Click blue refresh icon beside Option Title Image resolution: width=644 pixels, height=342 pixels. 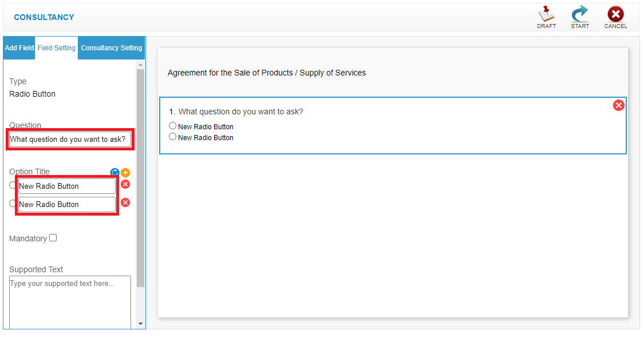[x=114, y=173]
